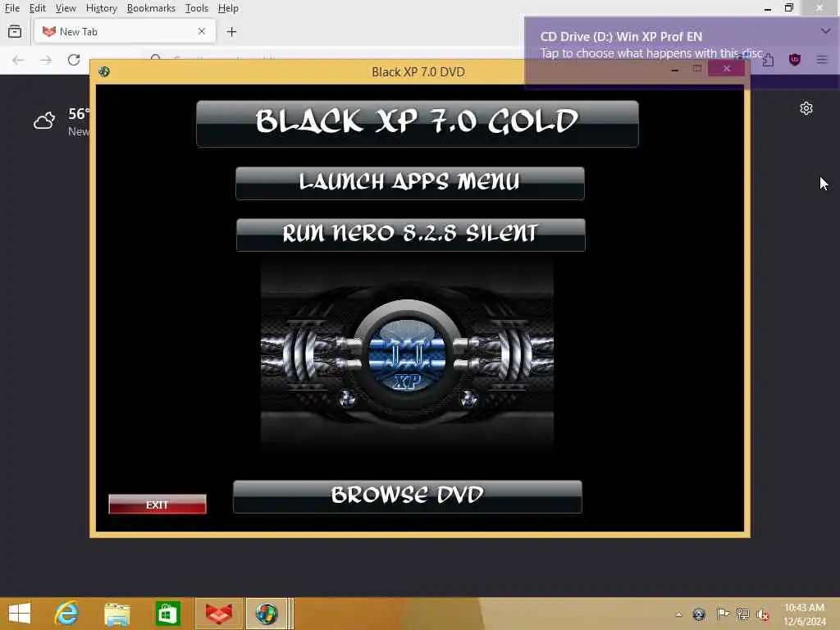This screenshot has width=840, height=630.
Task: Open the Tools menu in browser
Action: pyautogui.click(x=196, y=8)
